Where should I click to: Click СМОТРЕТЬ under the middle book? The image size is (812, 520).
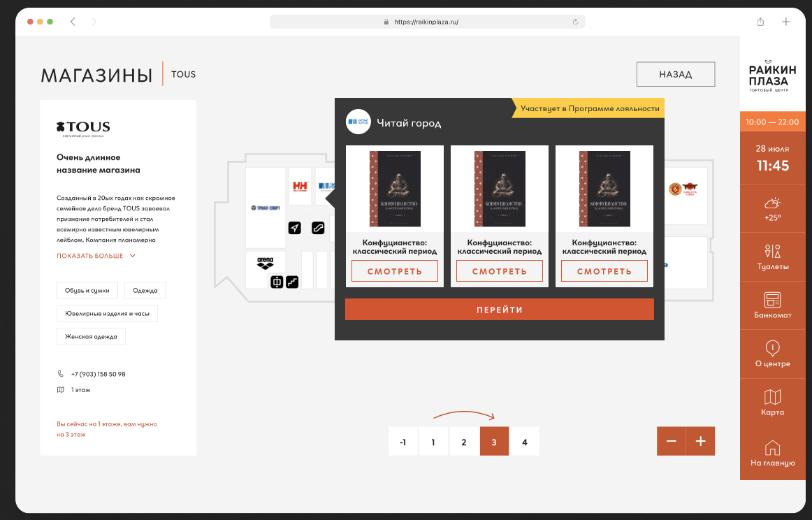500,271
